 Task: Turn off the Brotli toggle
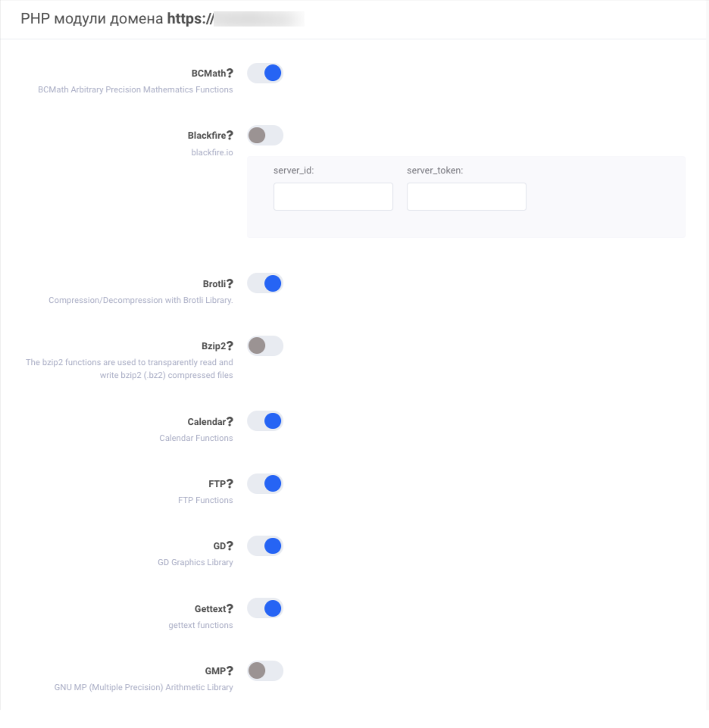click(x=265, y=283)
